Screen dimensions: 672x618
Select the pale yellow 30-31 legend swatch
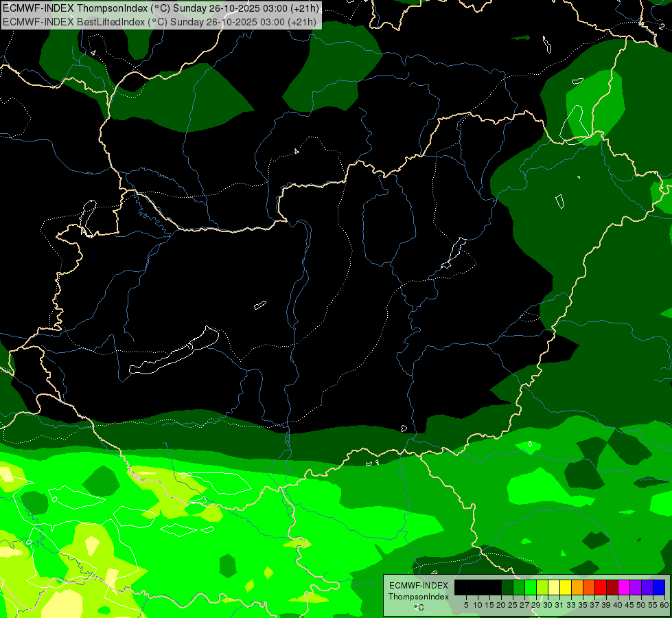coord(554,587)
